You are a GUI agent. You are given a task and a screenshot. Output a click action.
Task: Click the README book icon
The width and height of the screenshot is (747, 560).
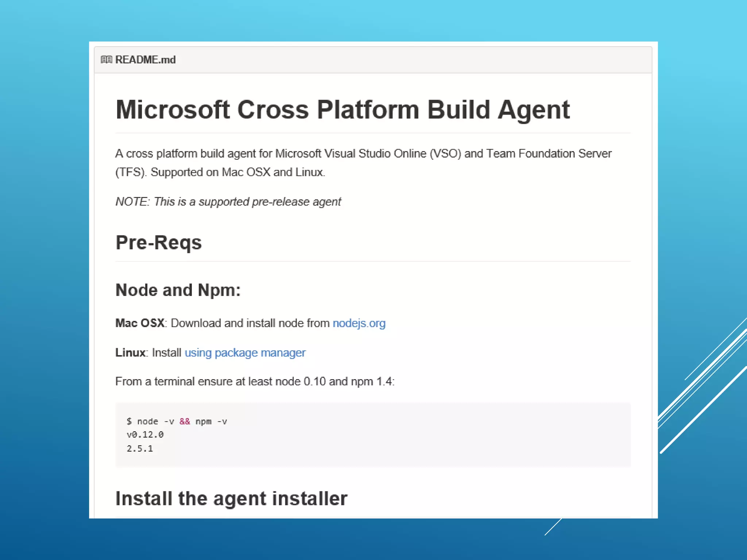pyautogui.click(x=106, y=59)
